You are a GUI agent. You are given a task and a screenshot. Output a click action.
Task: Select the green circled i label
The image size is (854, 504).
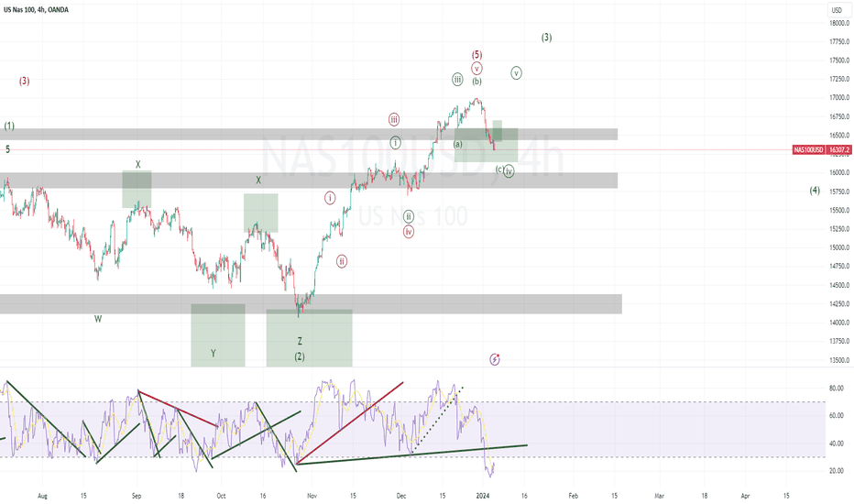coord(396,143)
